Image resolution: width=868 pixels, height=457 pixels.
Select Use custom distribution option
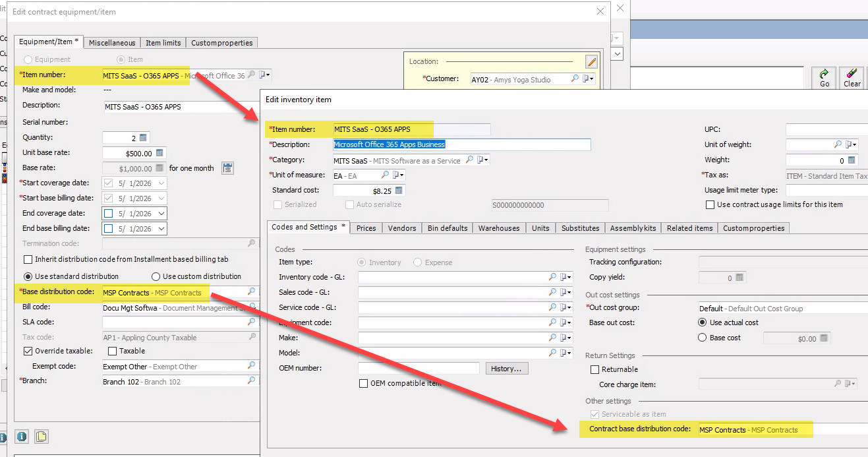pyautogui.click(x=156, y=276)
